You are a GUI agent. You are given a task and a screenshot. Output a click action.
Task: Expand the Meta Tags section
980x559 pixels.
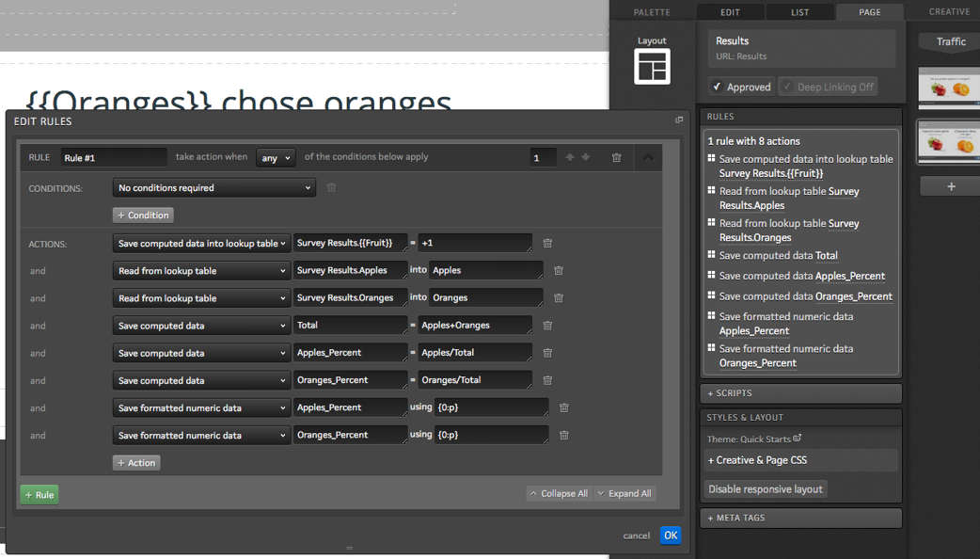pos(800,518)
